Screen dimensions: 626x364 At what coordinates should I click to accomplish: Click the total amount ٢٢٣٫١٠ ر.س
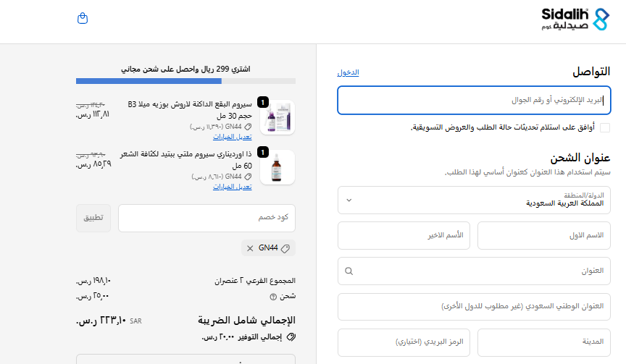101,321
